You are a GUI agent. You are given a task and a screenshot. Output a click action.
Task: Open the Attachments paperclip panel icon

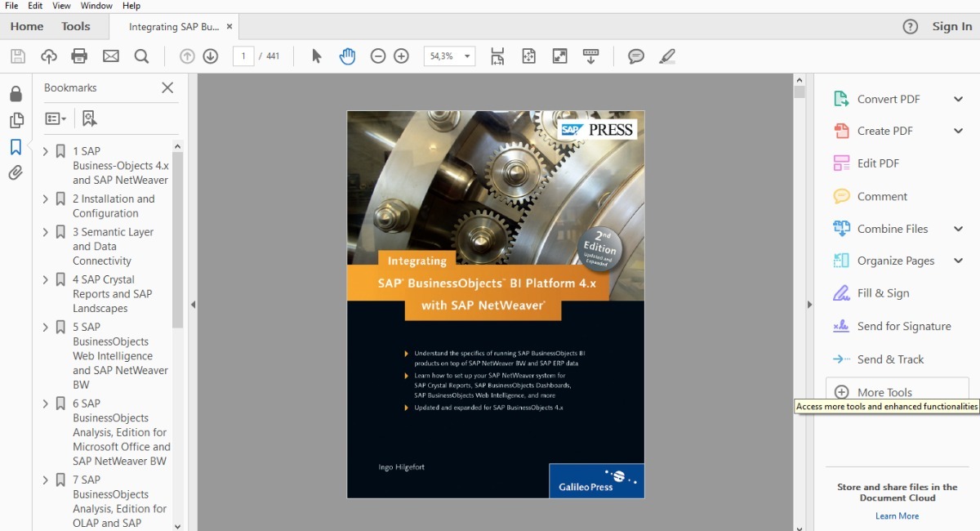(x=16, y=173)
